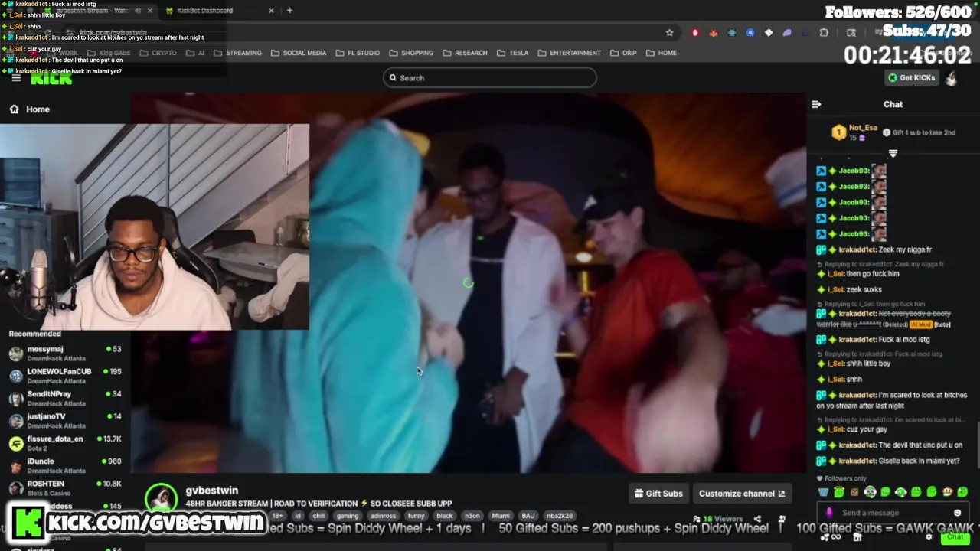
Task: Open the RESEARCH bookmarks folder
Action: [465, 53]
